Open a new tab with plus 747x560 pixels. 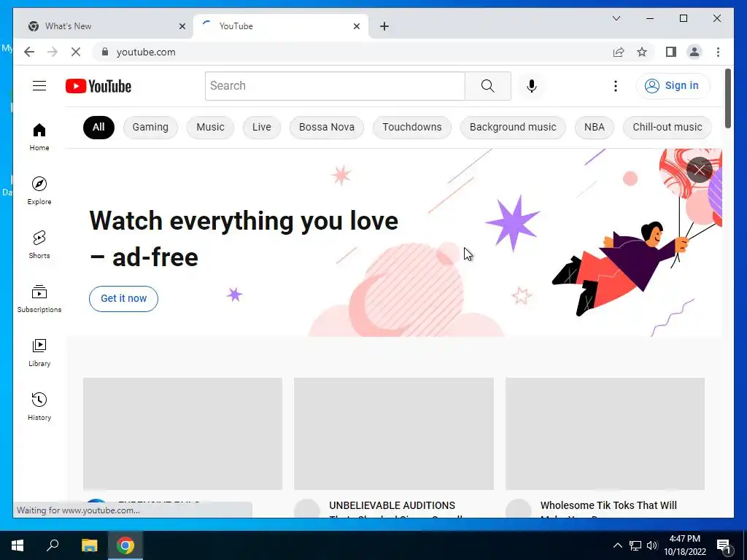pyautogui.click(x=384, y=26)
